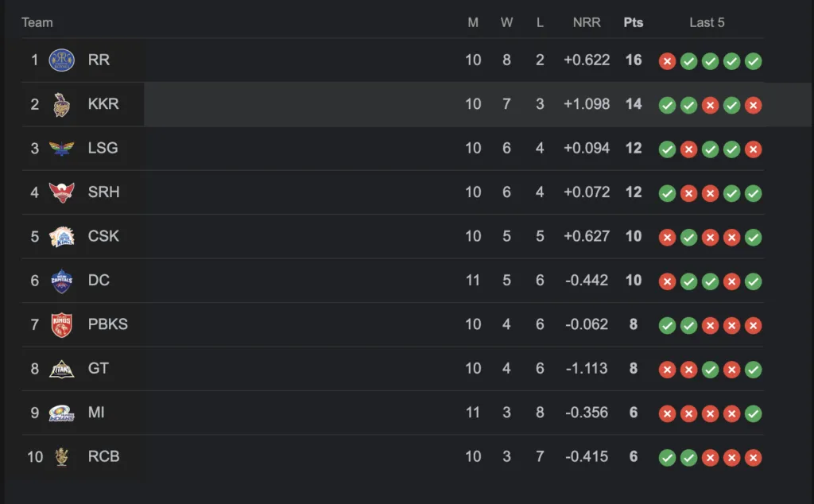Click the Gujarat Titans logo
The height and width of the screenshot is (504, 814).
pos(61,369)
